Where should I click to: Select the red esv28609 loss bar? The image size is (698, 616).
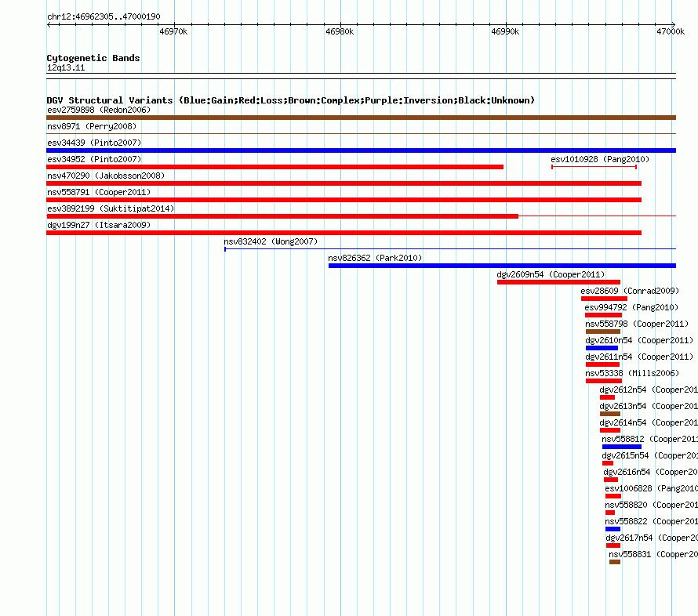pos(604,299)
